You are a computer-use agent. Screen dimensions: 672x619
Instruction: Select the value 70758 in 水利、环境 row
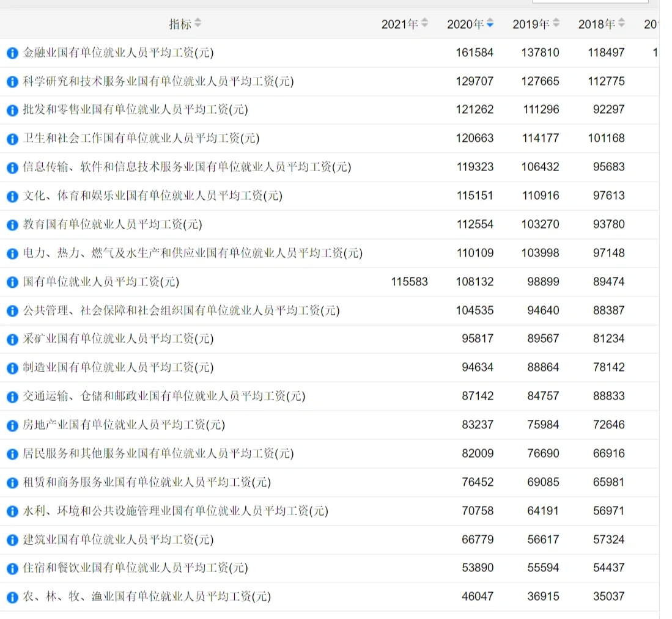[478, 511]
